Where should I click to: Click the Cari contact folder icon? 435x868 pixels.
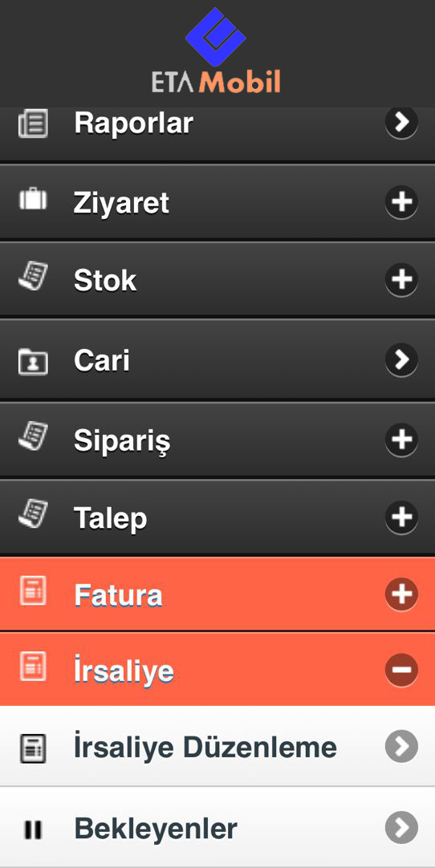(x=33, y=361)
